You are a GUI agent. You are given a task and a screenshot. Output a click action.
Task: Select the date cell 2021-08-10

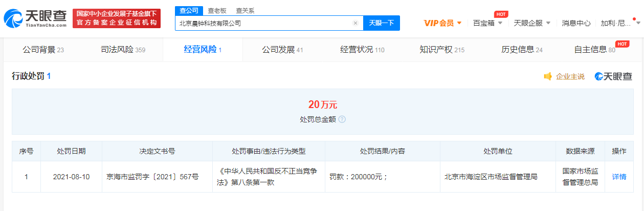71,177
